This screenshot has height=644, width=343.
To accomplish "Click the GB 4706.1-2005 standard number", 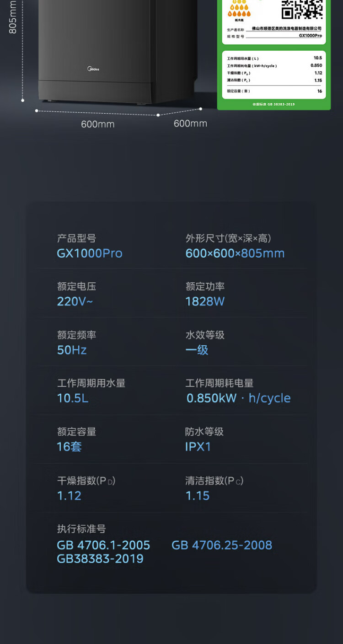I will click(103, 545).
